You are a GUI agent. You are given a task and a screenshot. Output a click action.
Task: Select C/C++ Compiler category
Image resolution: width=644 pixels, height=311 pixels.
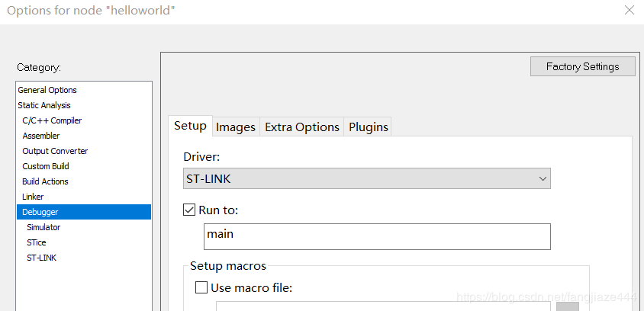[52, 120]
